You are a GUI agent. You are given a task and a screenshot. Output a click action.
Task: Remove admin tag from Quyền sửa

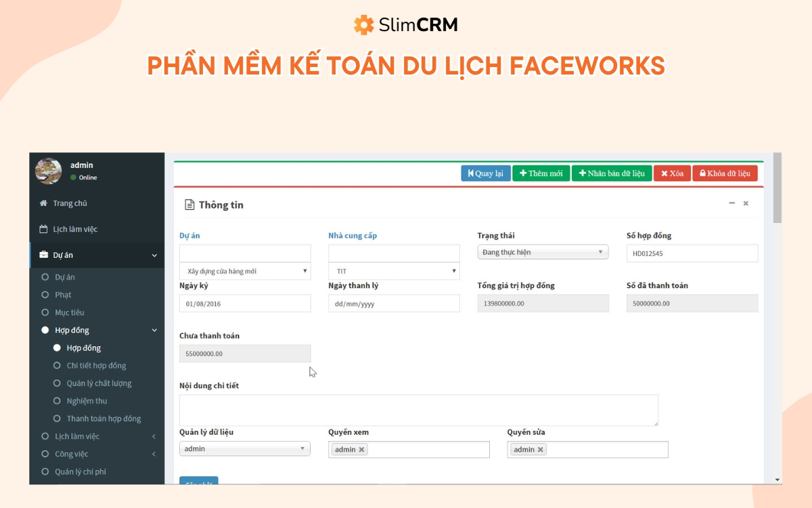[x=540, y=450]
